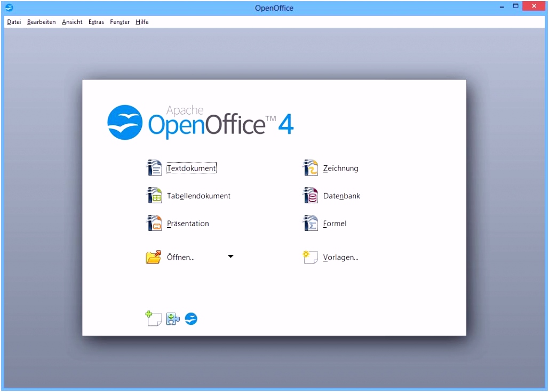This screenshot has width=549, height=392.
Task: Click the Datenbank Base icon
Action: [310, 195]
